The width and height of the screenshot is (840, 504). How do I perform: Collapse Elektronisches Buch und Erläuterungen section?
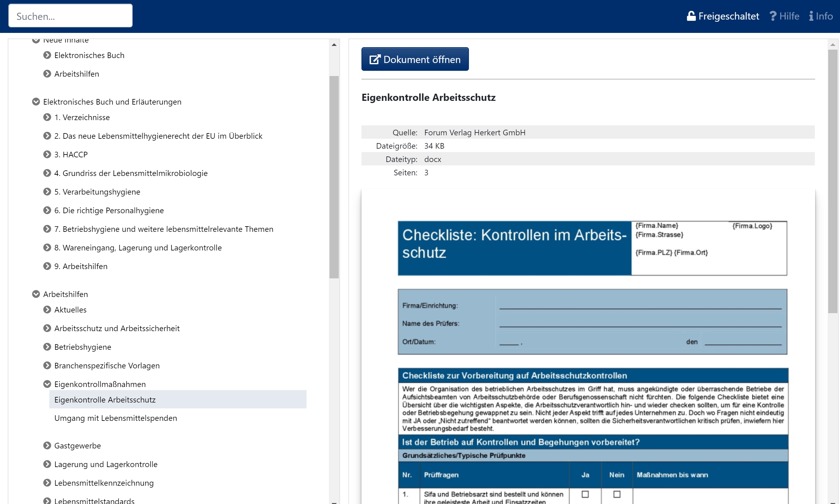tap(36, 101)
